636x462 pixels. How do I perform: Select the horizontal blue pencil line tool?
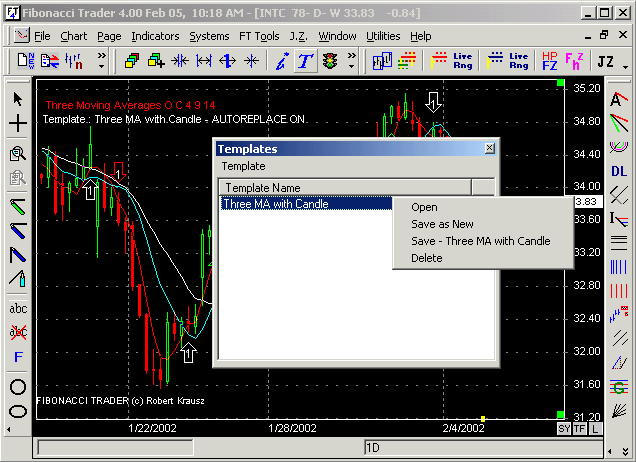(x=17, y=230)
